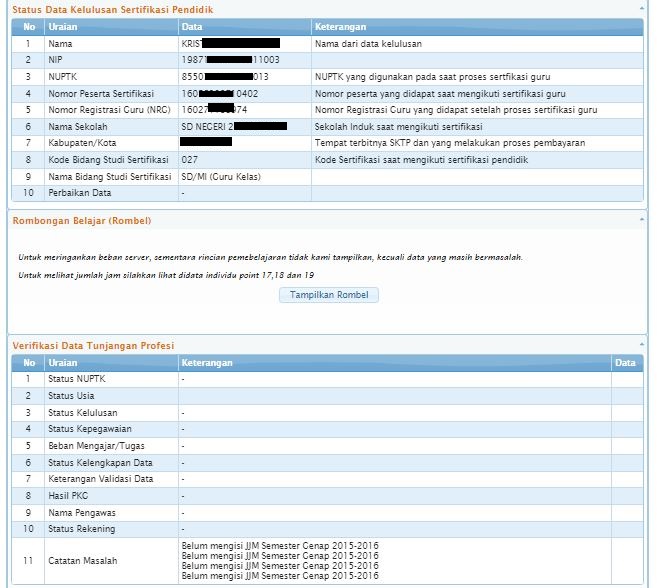The image size is (657, 588).
Task: Select the 'NIP' row label
Action: (x=55, y=60)
